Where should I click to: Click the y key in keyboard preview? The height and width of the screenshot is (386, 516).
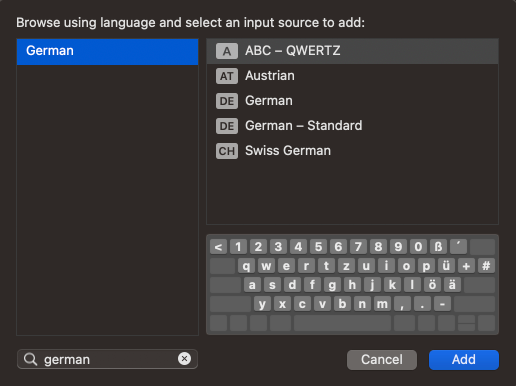262,304
